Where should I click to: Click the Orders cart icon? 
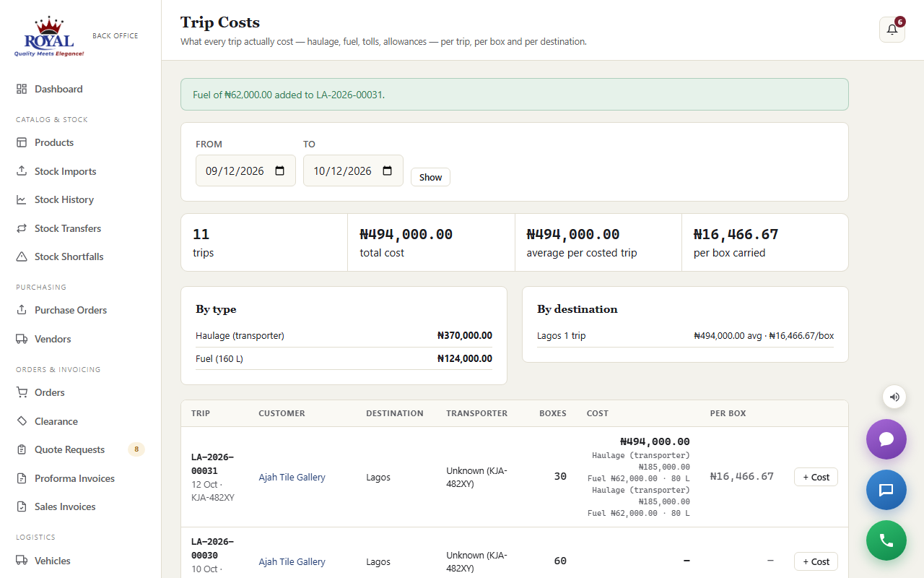coord(22,392)
